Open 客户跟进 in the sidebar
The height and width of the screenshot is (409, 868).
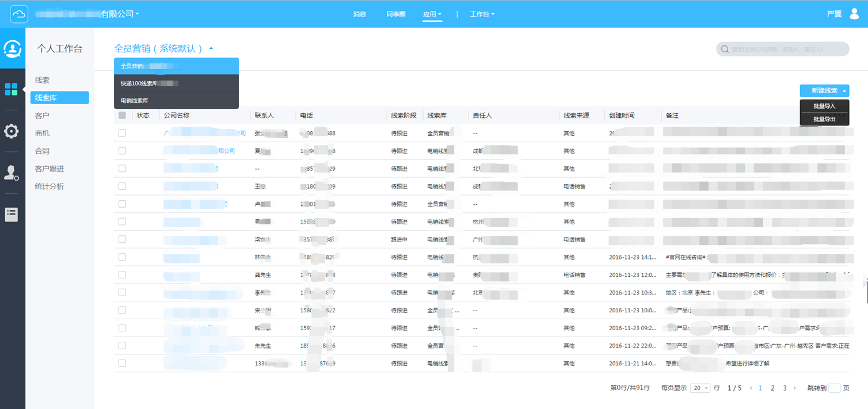[50, 169]
